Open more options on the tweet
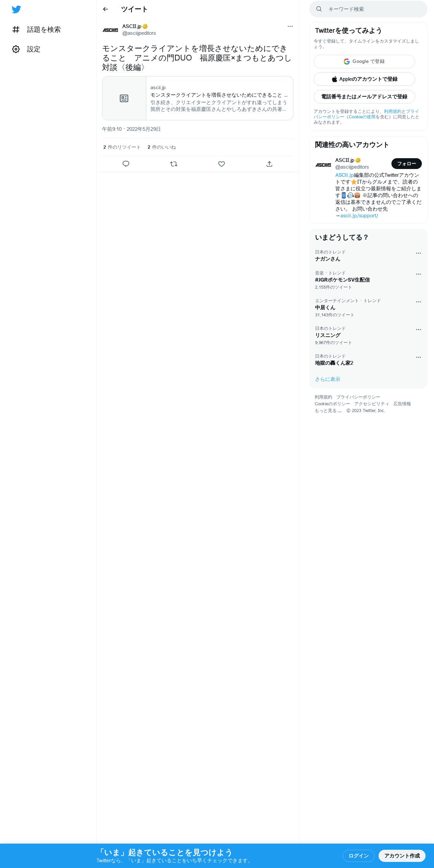The image size is (434, 868). point(290,26)
